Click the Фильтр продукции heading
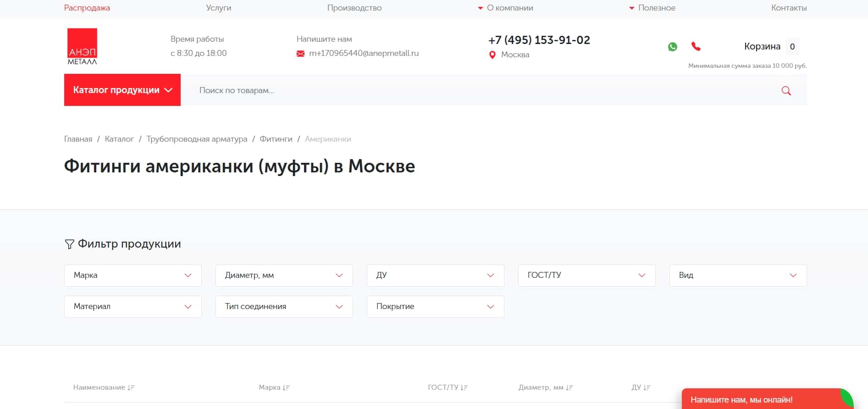Image resolution: width=868 pixels, height=409 pixels. click(x=129, y=244)
